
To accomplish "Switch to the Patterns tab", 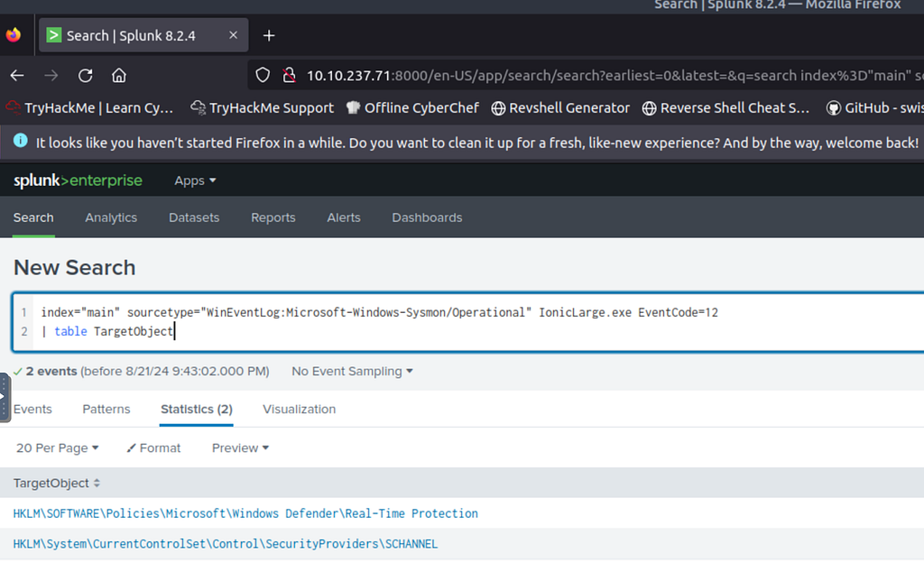I will pyautogui.click(x=106, y=409).
